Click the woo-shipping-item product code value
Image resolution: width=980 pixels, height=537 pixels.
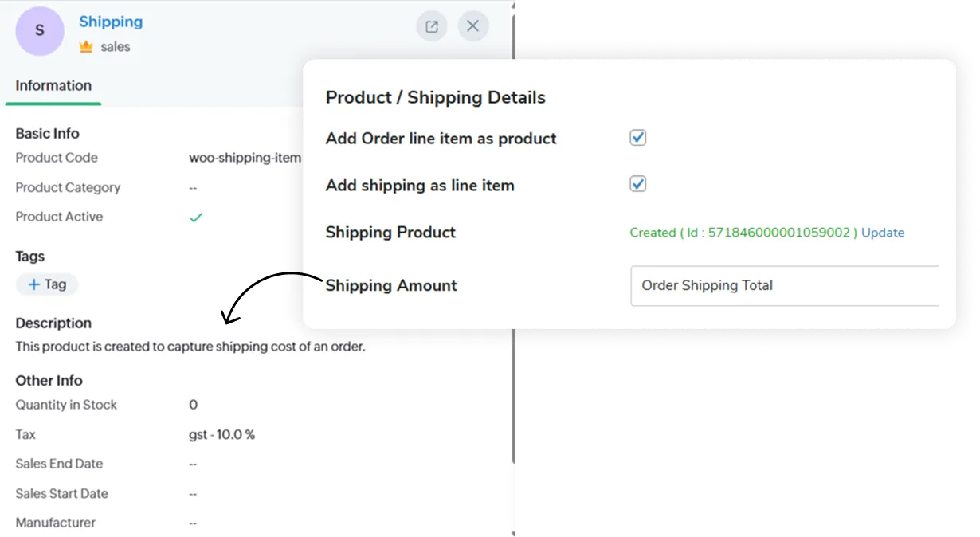[245, 158]
